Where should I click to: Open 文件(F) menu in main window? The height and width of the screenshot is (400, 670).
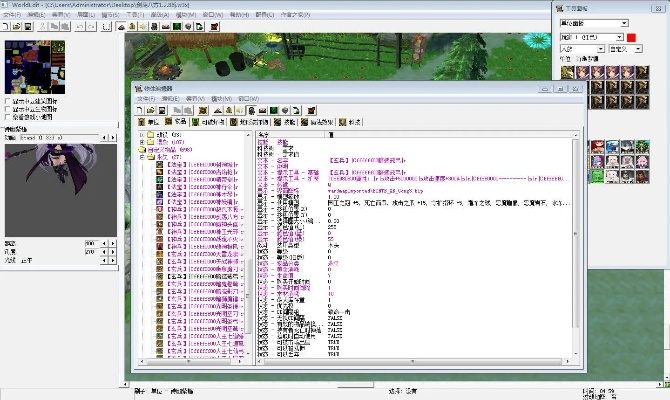[12, 15]
